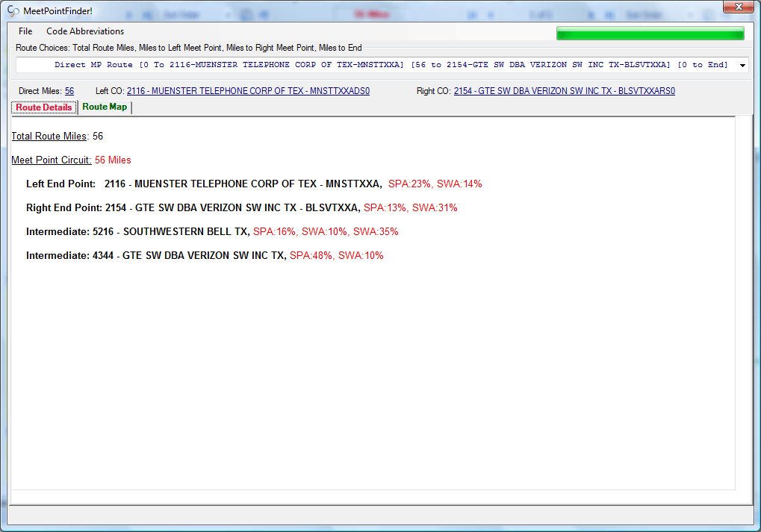Image resolution: width=761 pixels, height=532 pixels.
Task: Click the green progress bar
Action: 650,34
